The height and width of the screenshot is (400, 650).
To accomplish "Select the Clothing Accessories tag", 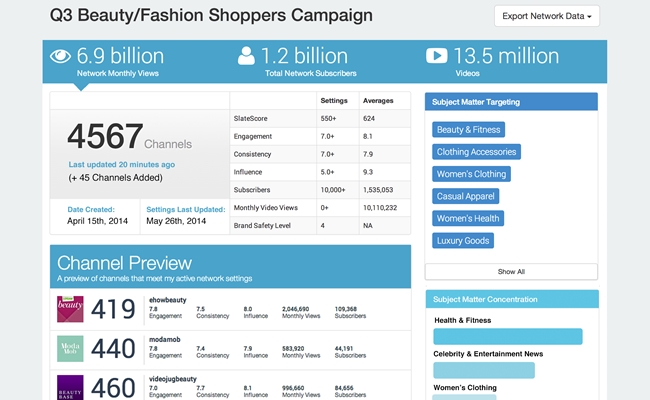I will [x=477, y=152].
